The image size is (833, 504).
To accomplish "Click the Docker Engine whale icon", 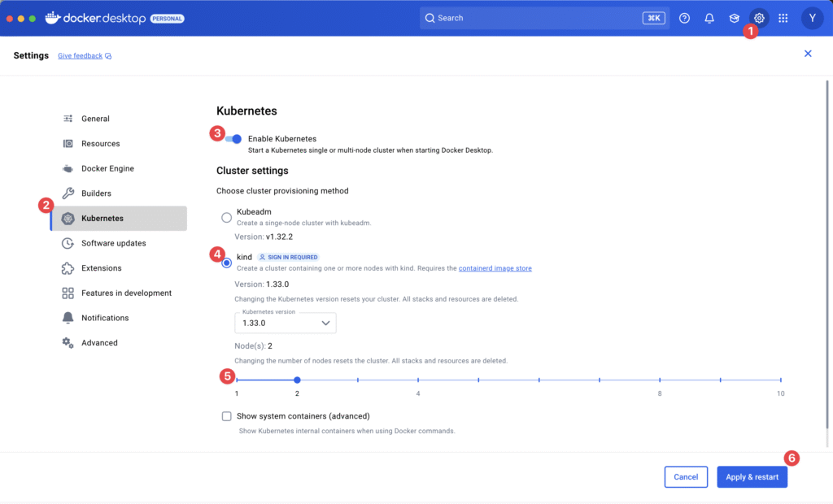I will [x=68, y=168].
